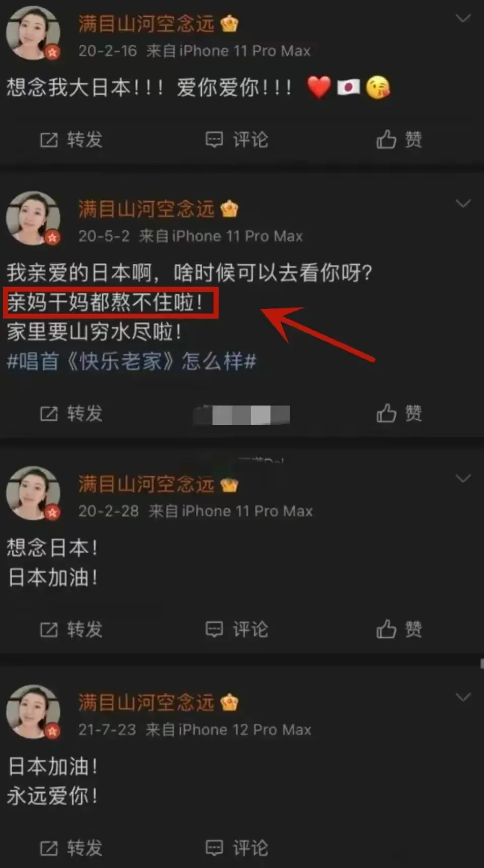The width and height of the screenshot is (484, 868).
Task: Tap avatar of the 20-2-28 post
Action: pyautogui.click(x=34, y=493)
